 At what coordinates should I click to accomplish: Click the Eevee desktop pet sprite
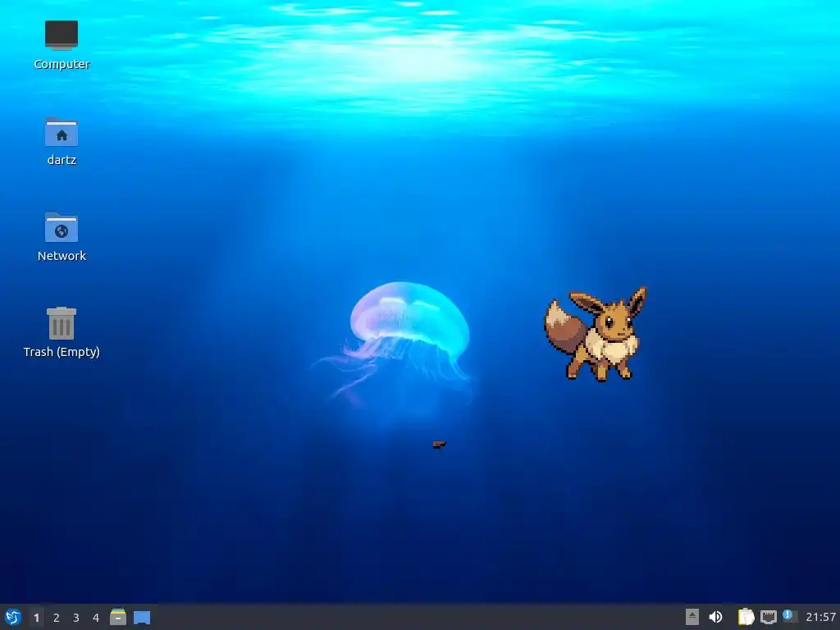596,335
